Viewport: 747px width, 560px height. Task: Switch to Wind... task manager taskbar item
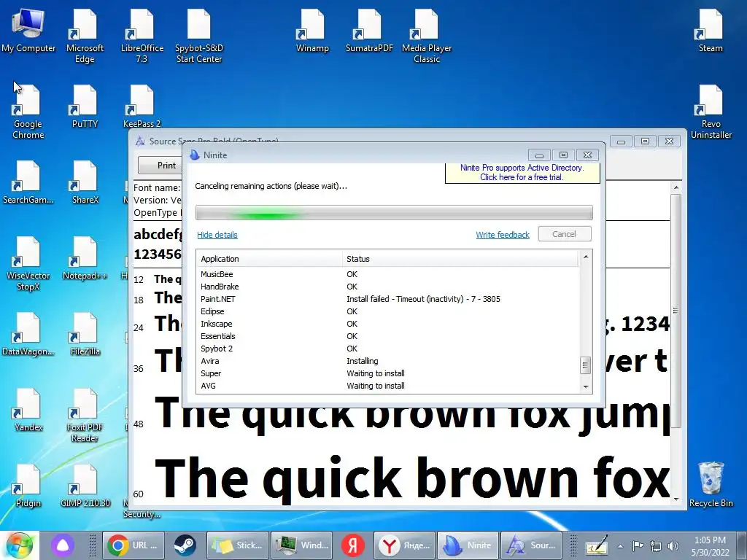(302, 545)
